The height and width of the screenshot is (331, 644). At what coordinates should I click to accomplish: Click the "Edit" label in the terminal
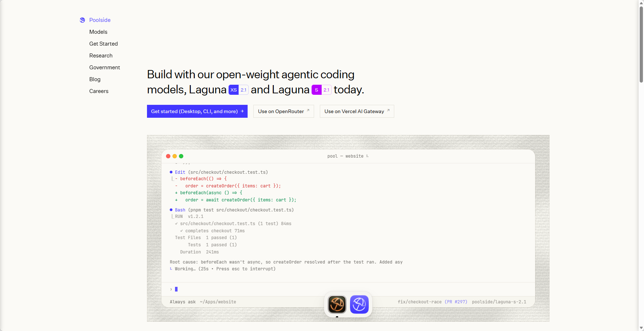(x=180, y=172)
